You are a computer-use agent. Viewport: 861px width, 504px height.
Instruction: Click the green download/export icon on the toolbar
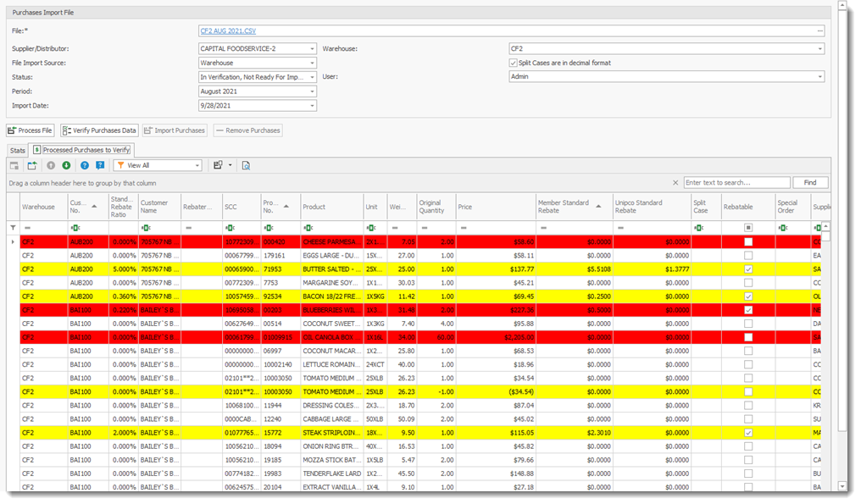(68, 165)
